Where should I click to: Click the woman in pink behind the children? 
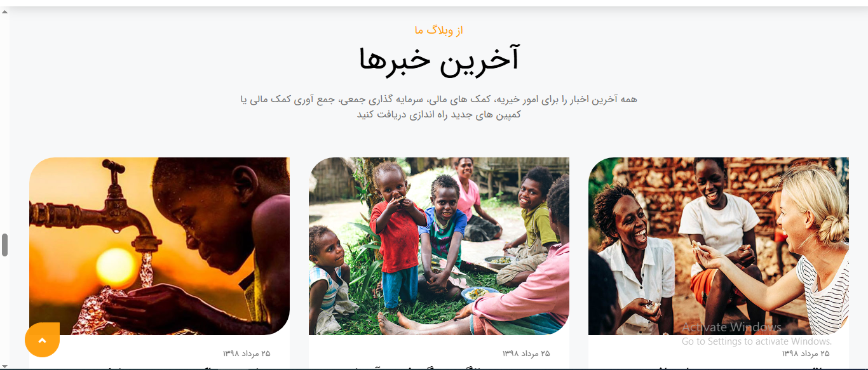(x=473, y=197)
